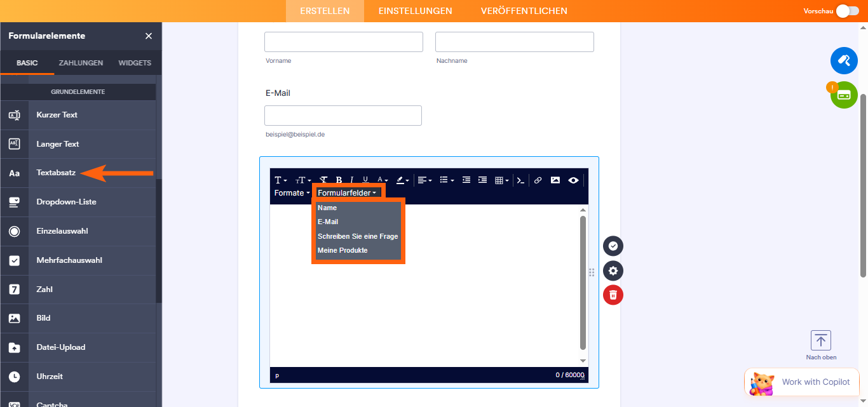Insert an image using the editor toolbar
Image resolution: width=868 pixels, height=407 pixels.
coord(555,180)
